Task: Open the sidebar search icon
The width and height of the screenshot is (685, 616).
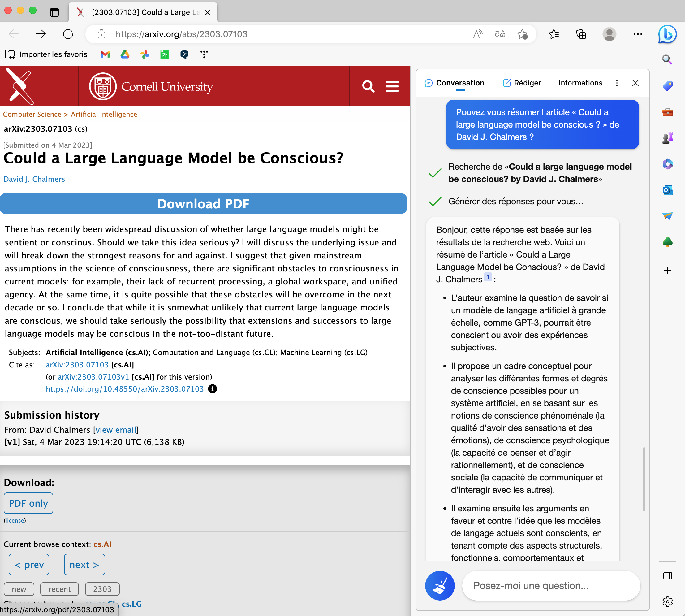Action: 667,60
